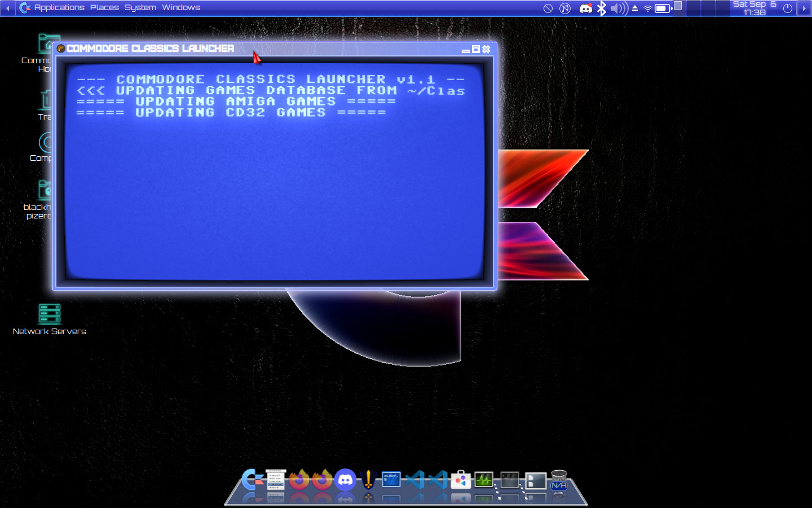Click the left arrow at the panel's edge

(x=7, y=8)
